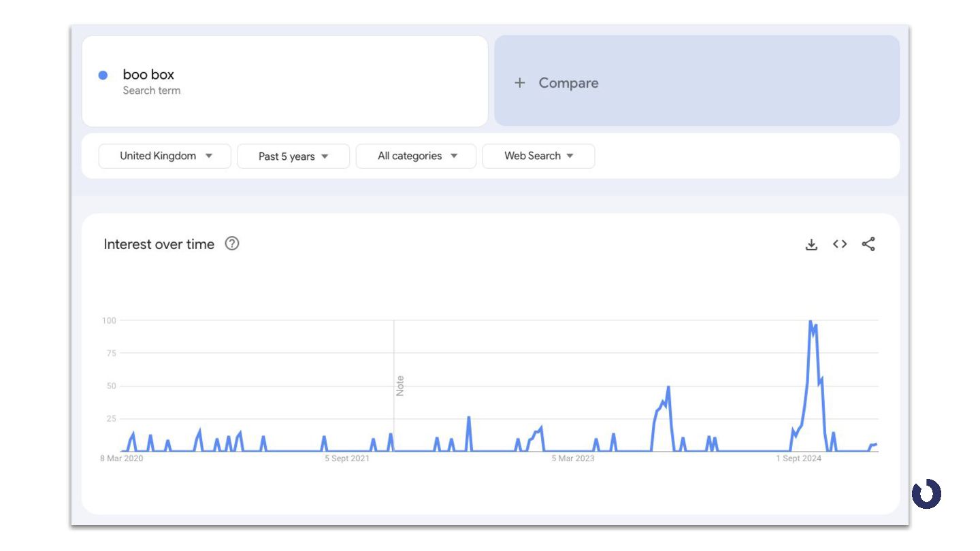Screen dimensions: 980x551
Task: Click the highest peak at 100
Action: (810, 321)
